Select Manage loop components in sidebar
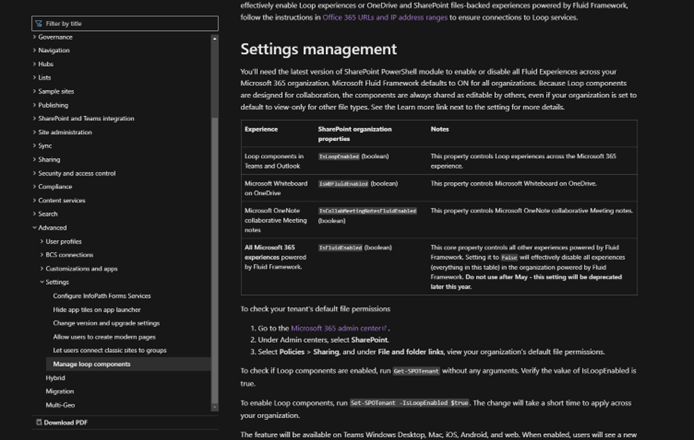Viewport: 694px width, 440px height. point(92,364)
